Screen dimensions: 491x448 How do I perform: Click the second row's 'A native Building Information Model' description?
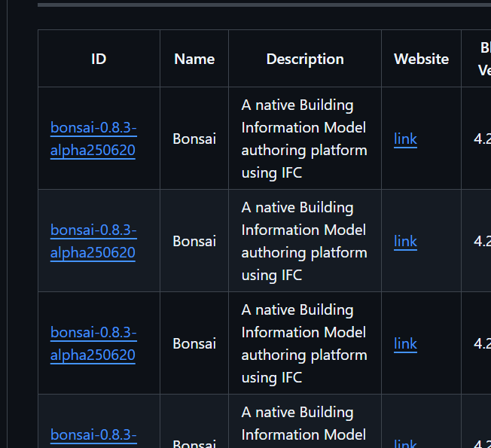(304, 241)
